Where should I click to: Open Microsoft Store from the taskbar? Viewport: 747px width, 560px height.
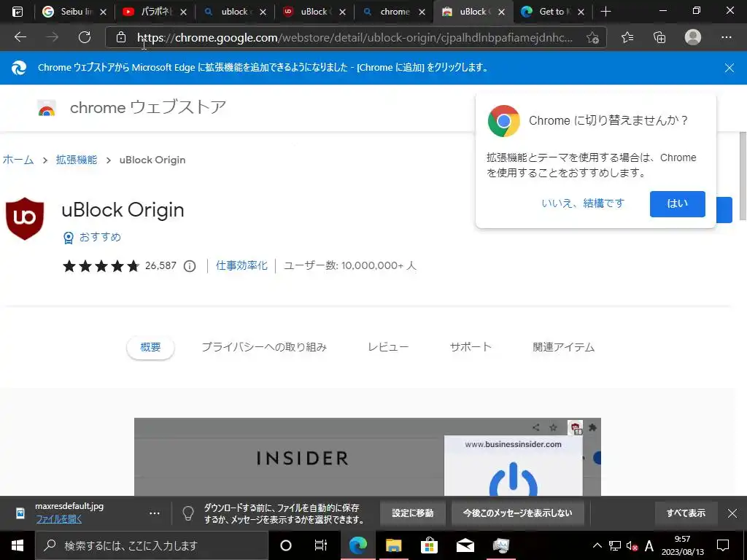point(429,545)
